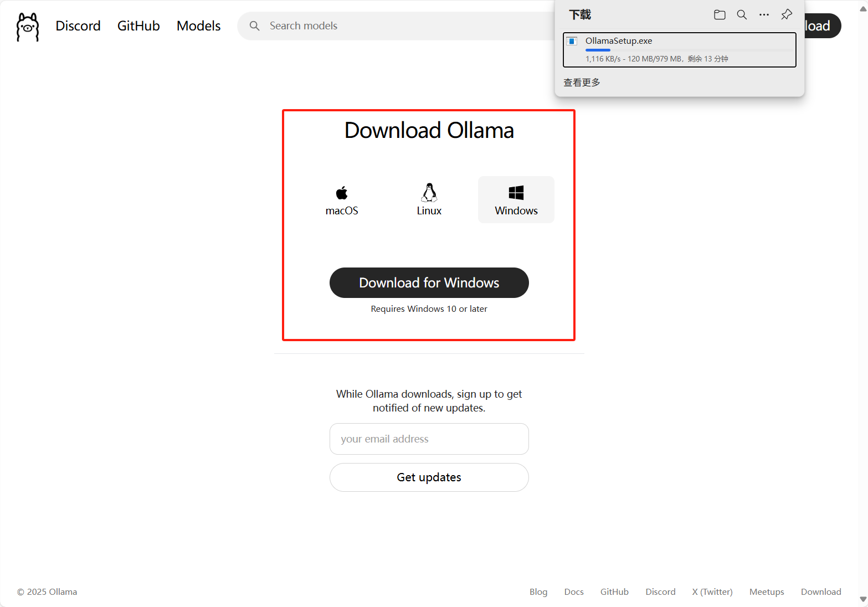
Task: Click the search magnifier icon in the search bar
Action: pyautogui.click(x=254, y=26)
